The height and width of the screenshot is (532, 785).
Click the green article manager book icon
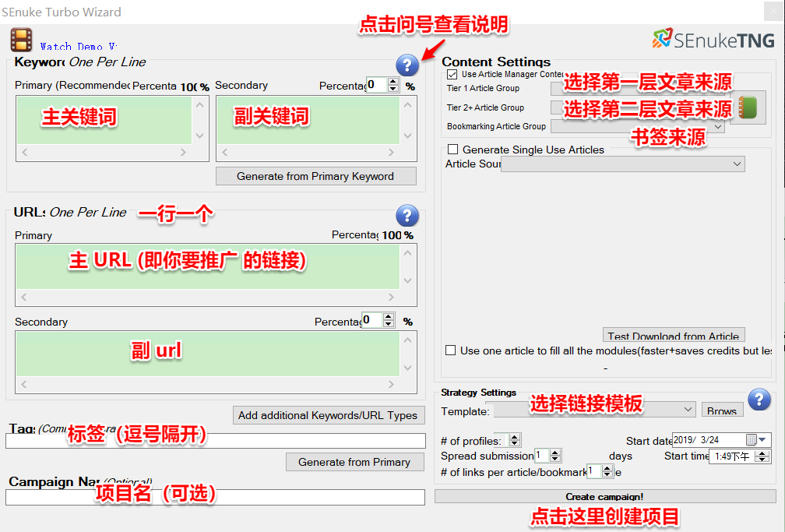point(748,107)
